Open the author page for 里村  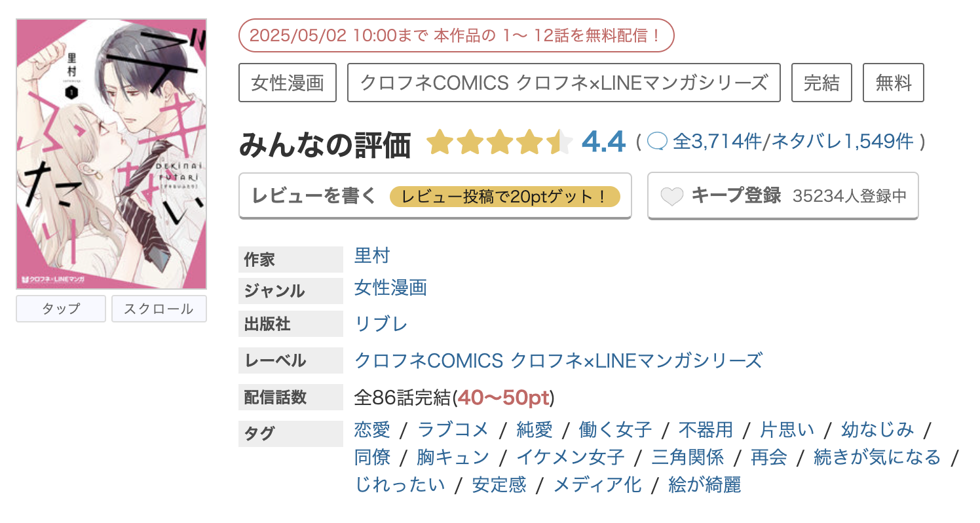372,256
